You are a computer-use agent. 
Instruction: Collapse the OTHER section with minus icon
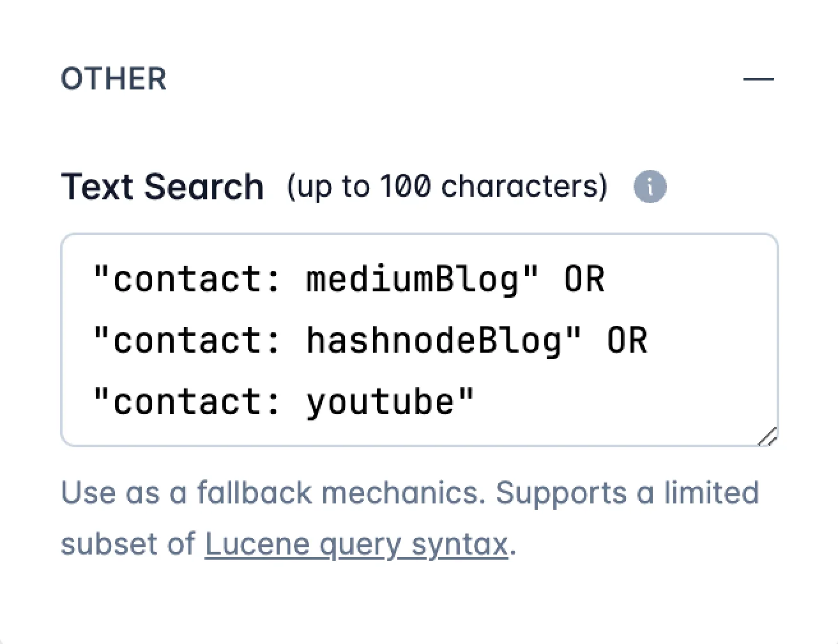pyautogui.click(x=758, y=79)
